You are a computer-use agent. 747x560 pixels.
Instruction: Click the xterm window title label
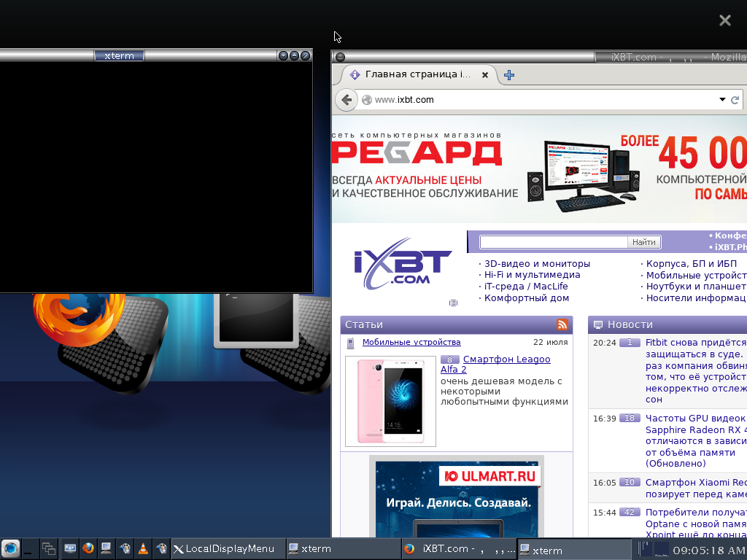(x=119, y=55)
